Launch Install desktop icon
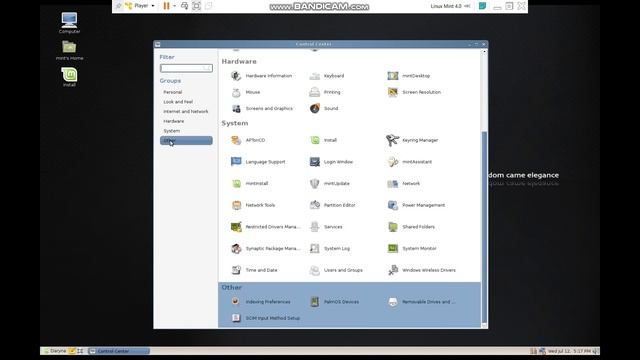Viewport: 640px width, 360px height. [69, 77]
